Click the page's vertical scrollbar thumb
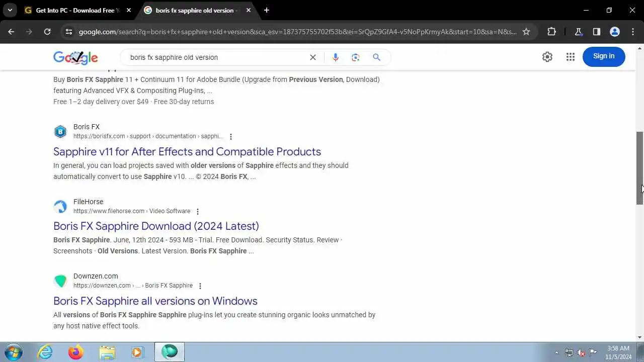The image size is (644, 362). point(639,168)
